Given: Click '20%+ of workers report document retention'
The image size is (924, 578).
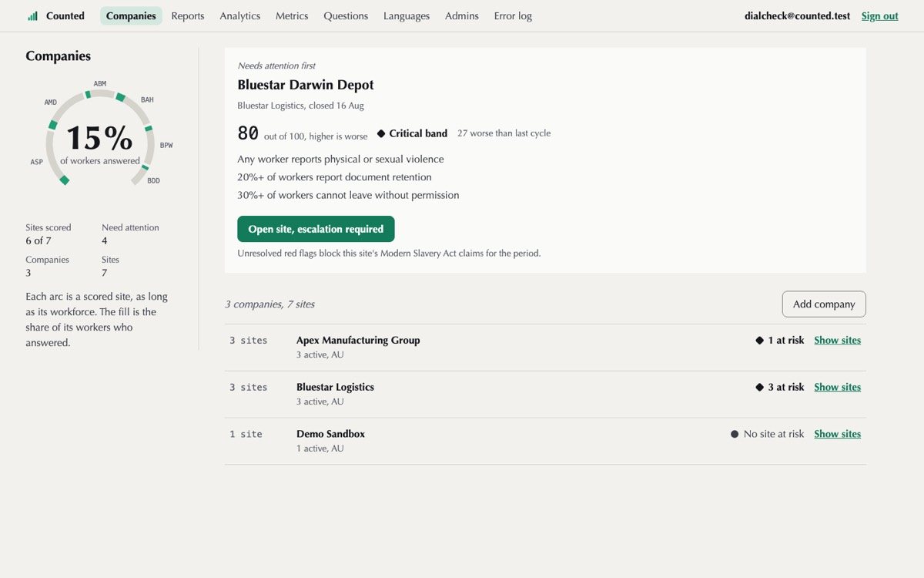Looking at the screenshot, I should pos(334,177).
